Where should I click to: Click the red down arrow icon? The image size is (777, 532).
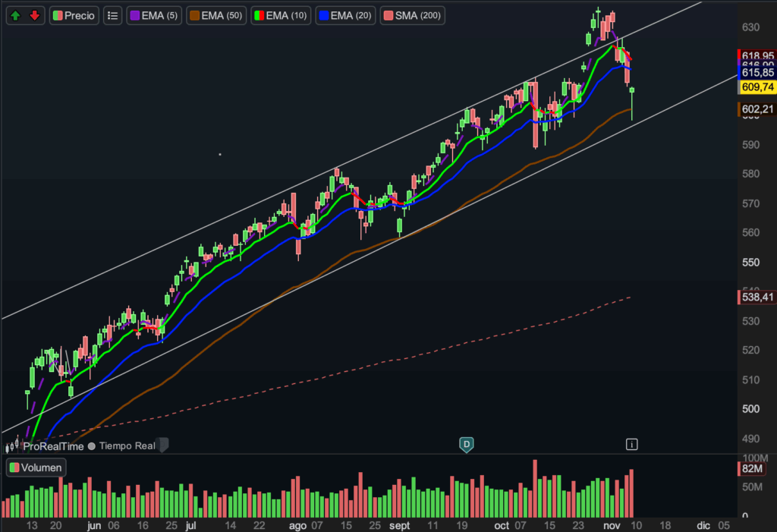coord(34,15)
